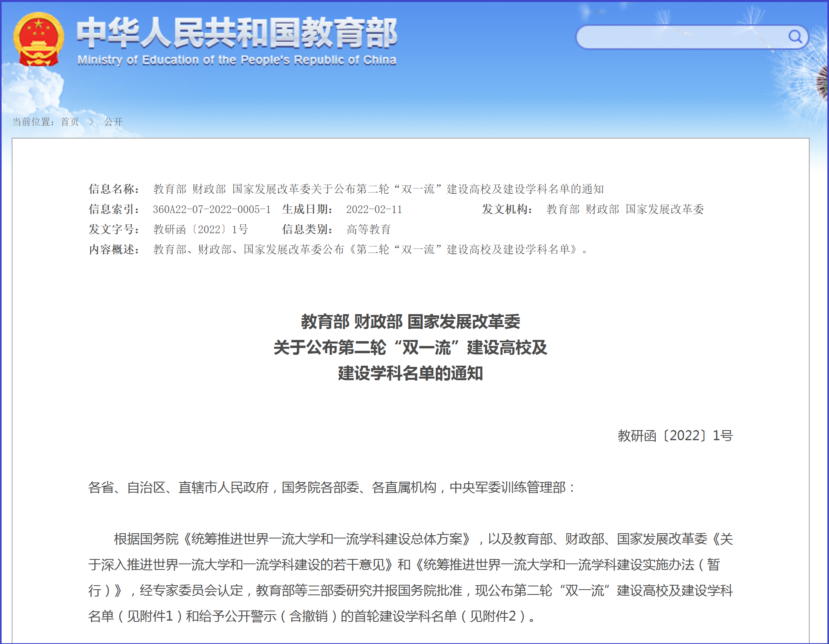The height and width of the screenshot is (644, 829).
Task: Click the 信息名称 title text row
Action: click(378, 189)
